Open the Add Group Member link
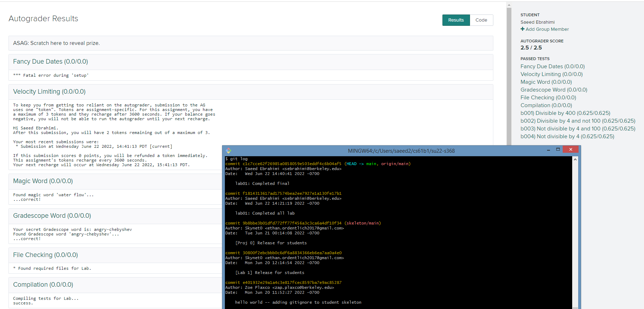Image resolution: width=644 pixels, height=309 pixels. pos(547,29)
